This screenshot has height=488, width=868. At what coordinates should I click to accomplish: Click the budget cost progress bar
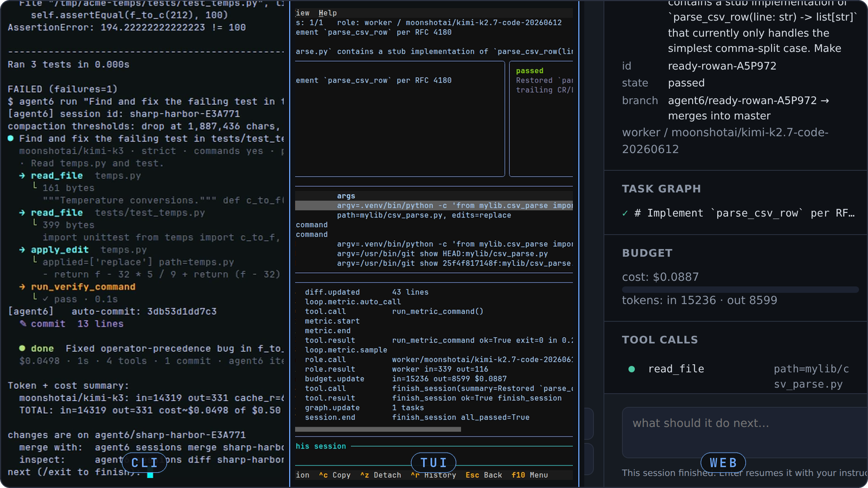741,290
